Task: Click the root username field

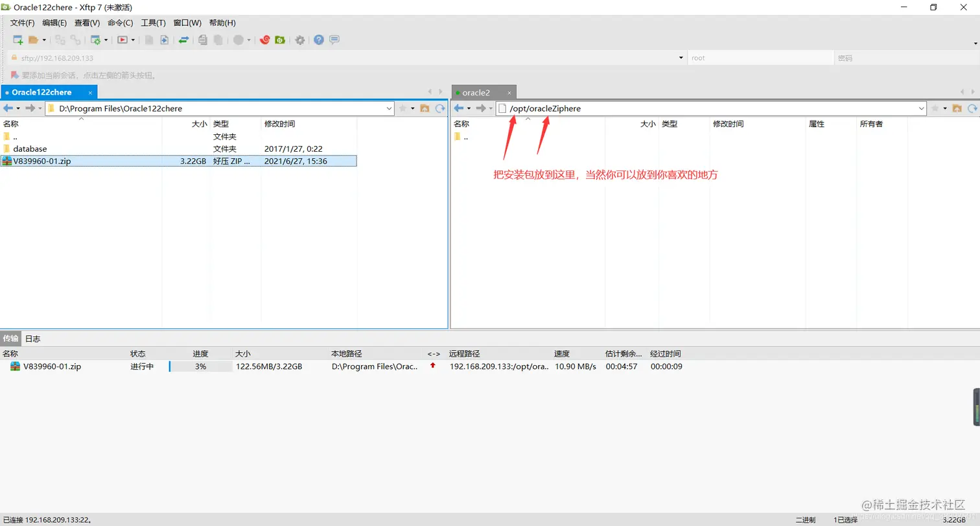Action: [x=761, y=58]
